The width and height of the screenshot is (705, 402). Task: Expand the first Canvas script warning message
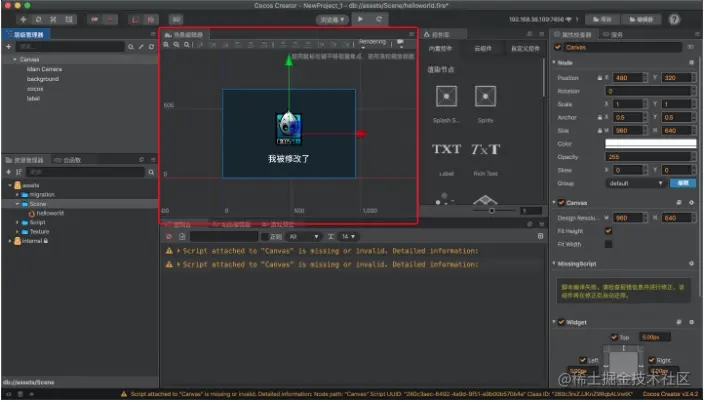point(178,251)
